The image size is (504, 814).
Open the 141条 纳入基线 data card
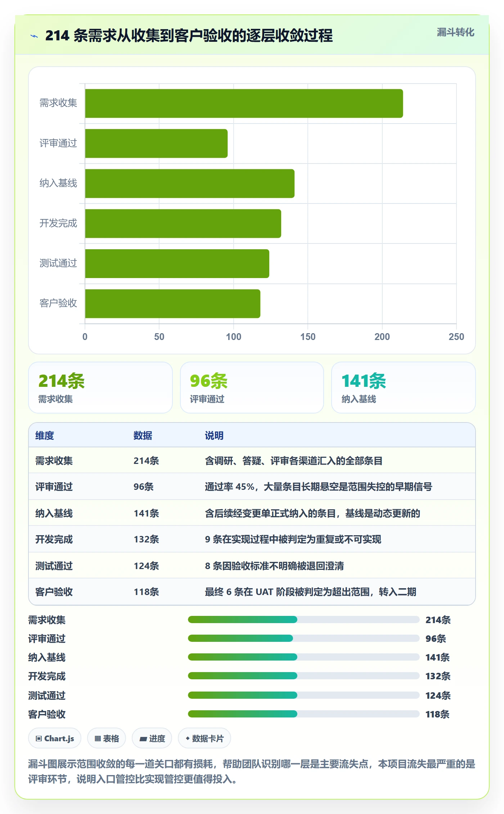[x=404, y=388]
